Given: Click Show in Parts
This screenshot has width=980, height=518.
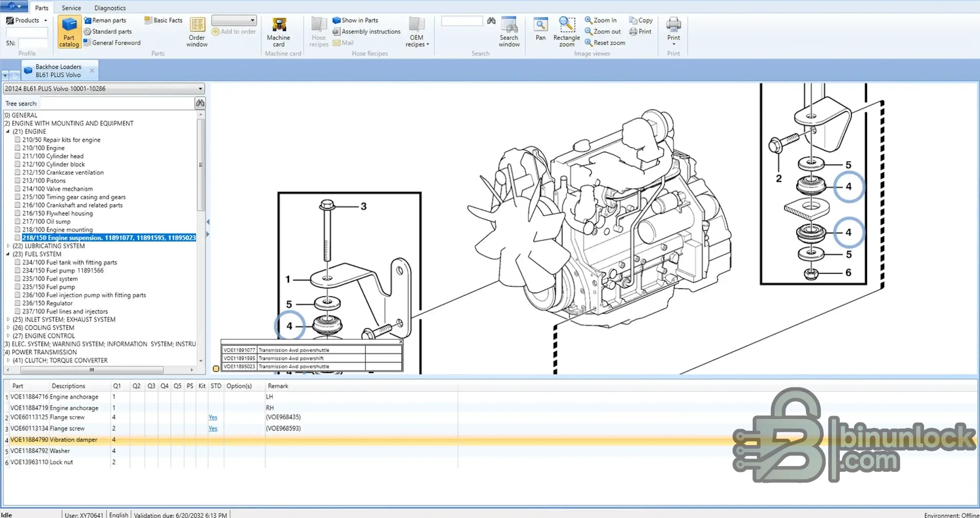Looking at the screenshot, I should click(x=355, y=20).
